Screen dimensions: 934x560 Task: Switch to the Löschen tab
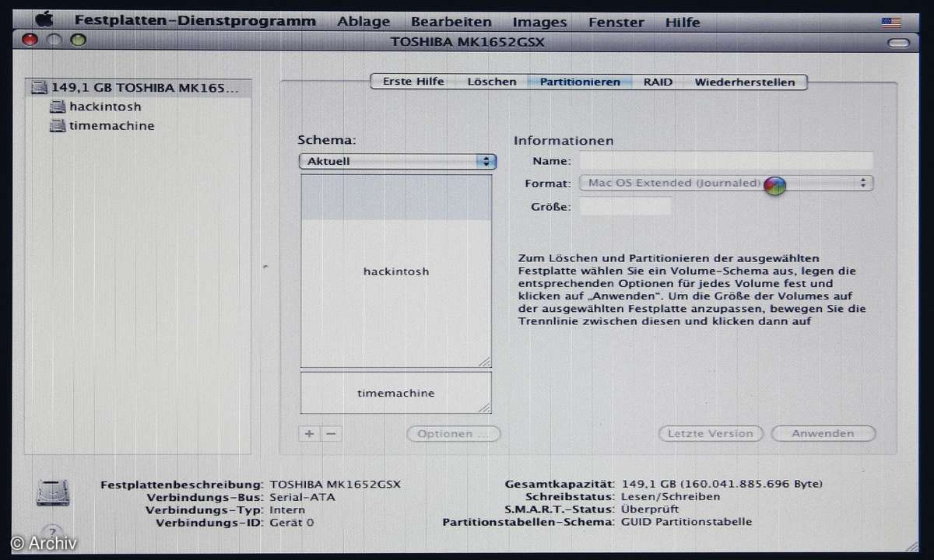[x=492, y=82]
